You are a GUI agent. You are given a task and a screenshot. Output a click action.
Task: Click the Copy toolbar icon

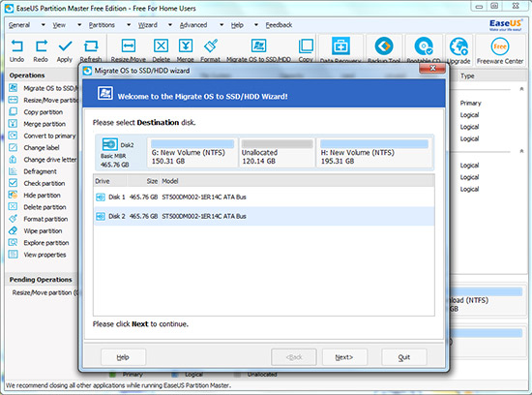pyautogui.click(x=306, y=46)
